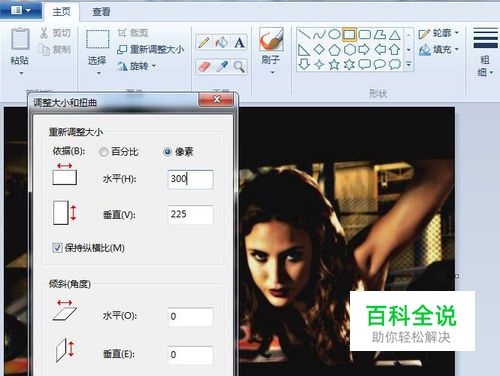The image size is (500, 376).
Task: Select the Left arrow shape
Action: (380, 49)
